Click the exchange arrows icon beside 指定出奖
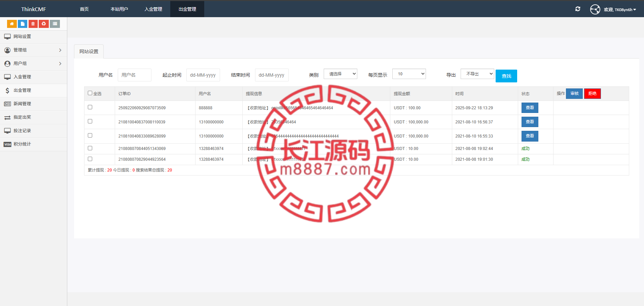The image size is (644, 306). click(x=7, y=117)
